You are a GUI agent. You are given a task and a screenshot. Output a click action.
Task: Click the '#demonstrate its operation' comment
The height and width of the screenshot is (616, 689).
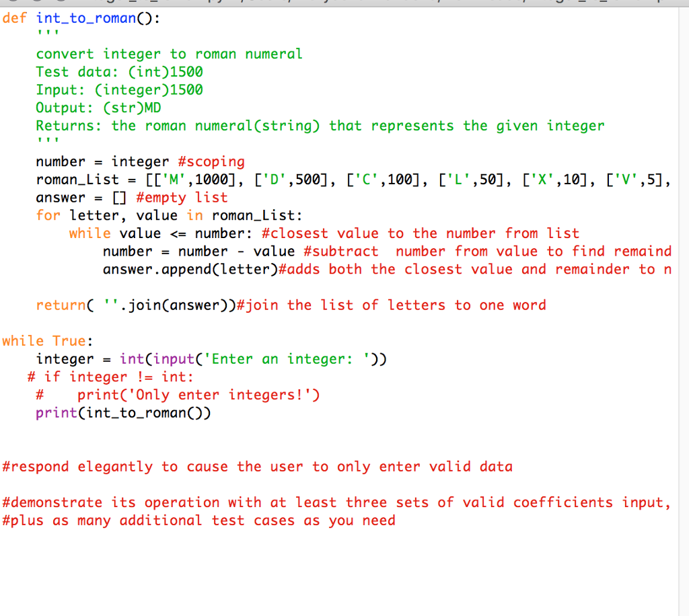pos(235,502)
